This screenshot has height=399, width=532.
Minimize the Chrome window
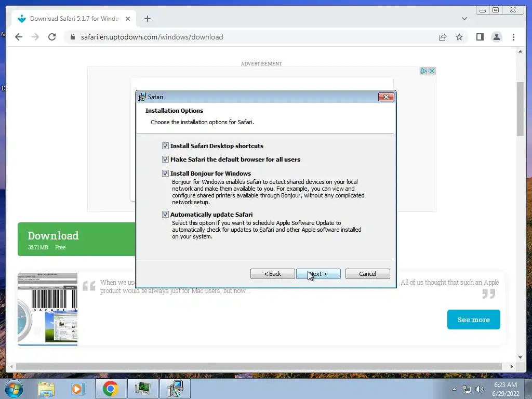point(483,10)
